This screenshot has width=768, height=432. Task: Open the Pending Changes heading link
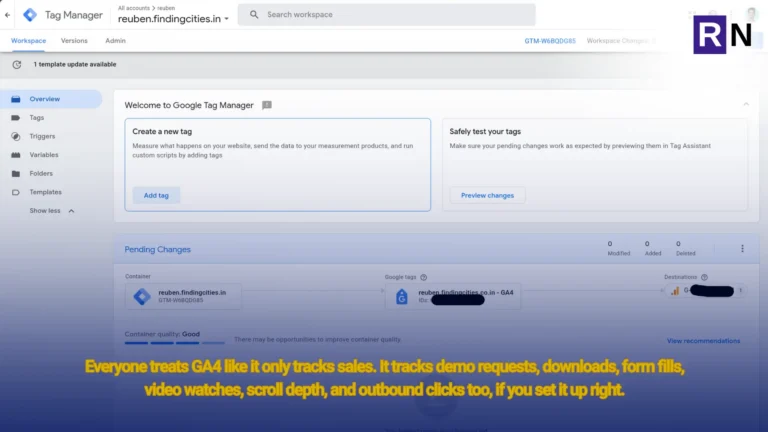coord(157,249)
